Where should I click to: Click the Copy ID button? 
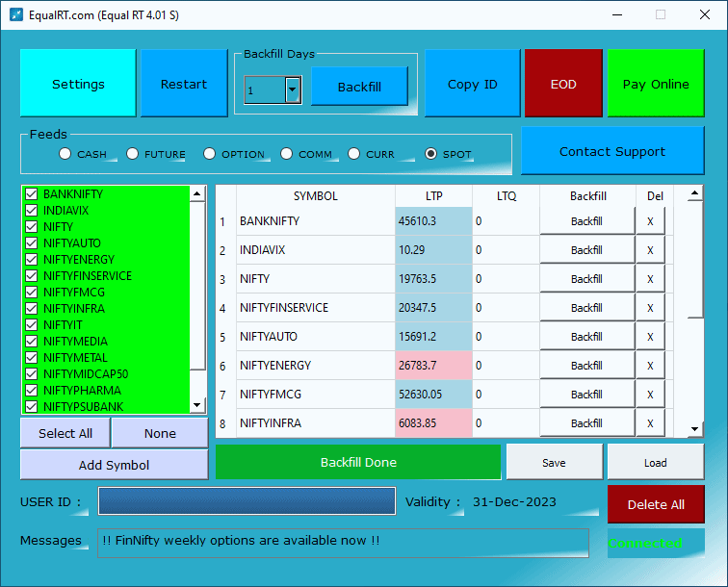pos(472,83)
